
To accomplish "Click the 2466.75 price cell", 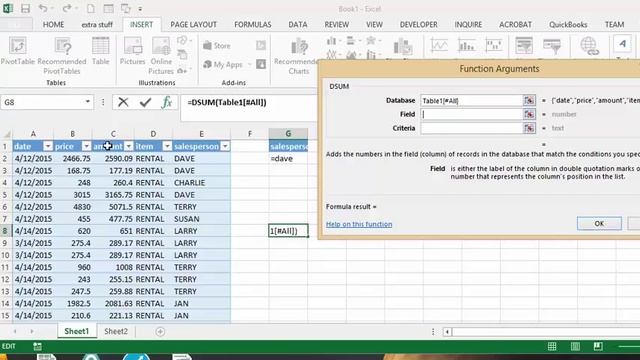I will point(73,158).
